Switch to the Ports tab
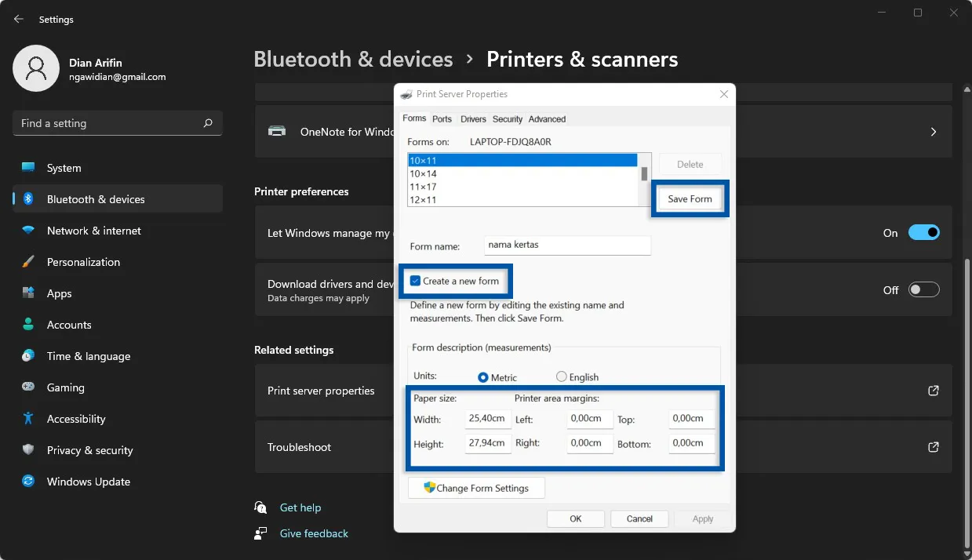Image resolution: width=972 pixels, height=560 pixels. point(442,118)
